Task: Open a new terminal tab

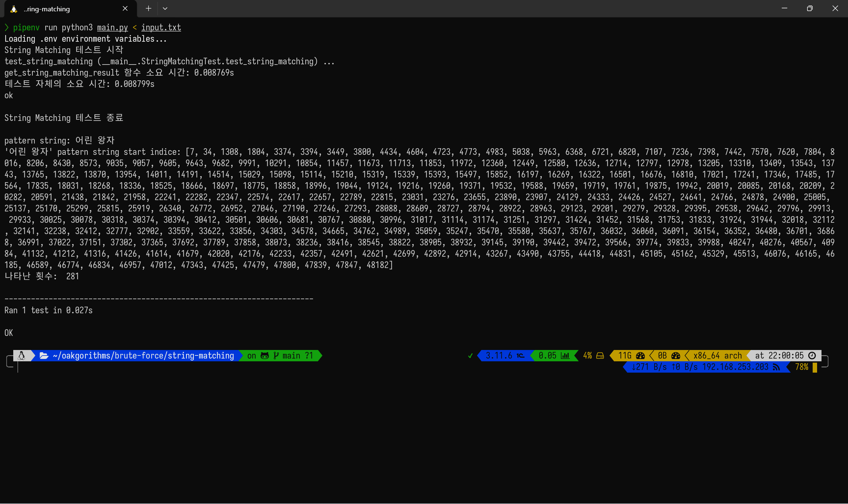Action: coord(149,9)
